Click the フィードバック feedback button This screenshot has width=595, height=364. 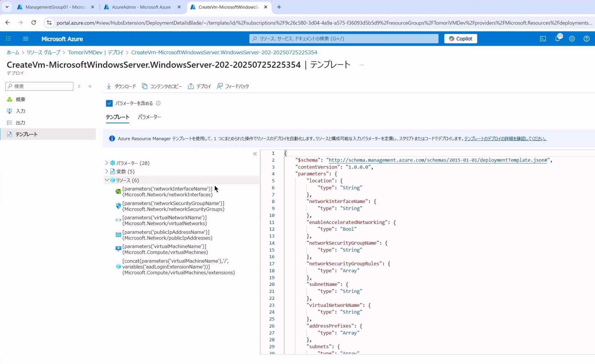point(233,86)
